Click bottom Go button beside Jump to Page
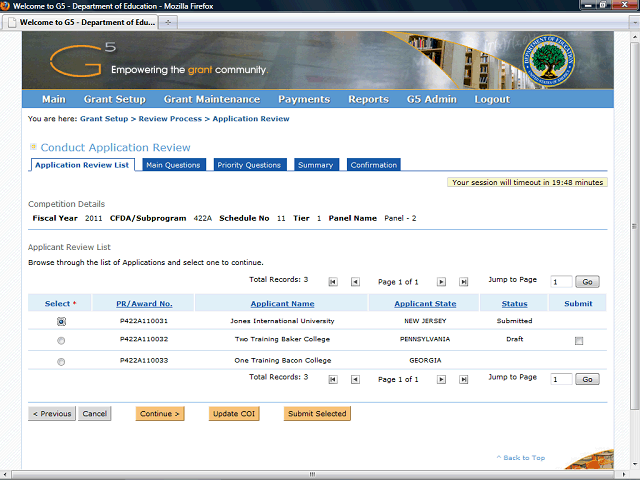640x480 pixels. pos(587,379)
